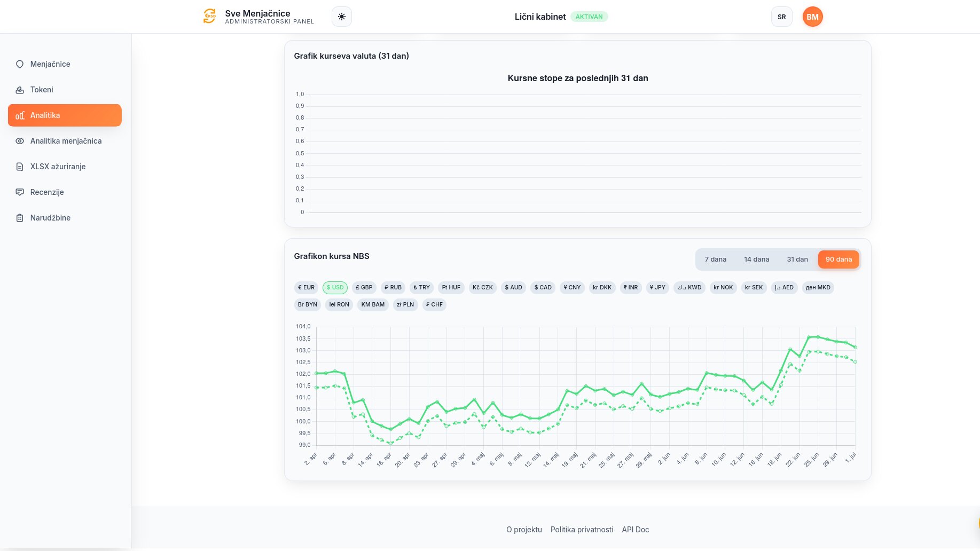Viewport: 980px width, 551px height.
Task: Select the 31 dan range tab
Action: (x=797, y=259)
